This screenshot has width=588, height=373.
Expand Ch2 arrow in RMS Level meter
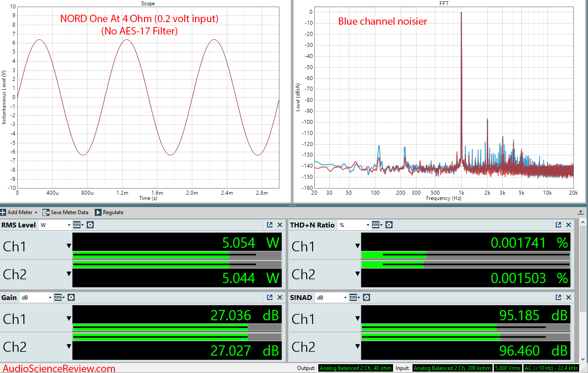tap(69, 274)
